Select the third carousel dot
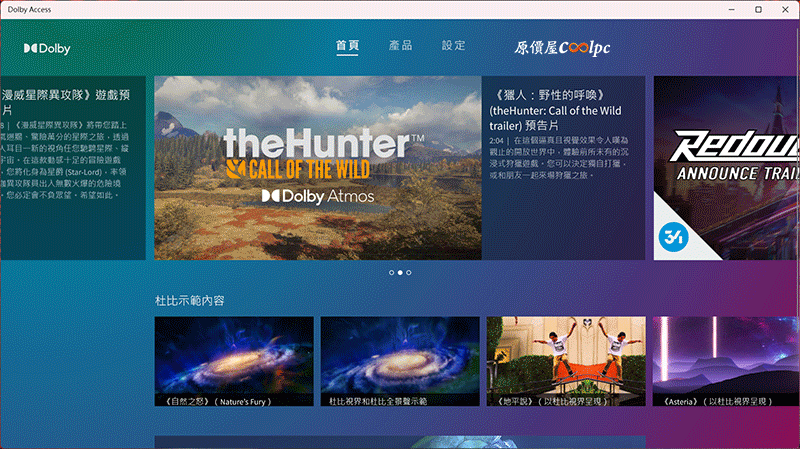Screen dimensions: 800x449 pos(409,272)
